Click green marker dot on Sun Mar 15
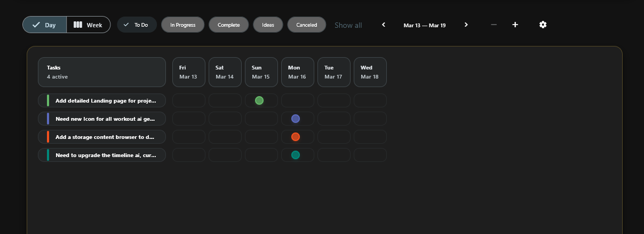Screen dimensions: 644x234 pos(259,100)
